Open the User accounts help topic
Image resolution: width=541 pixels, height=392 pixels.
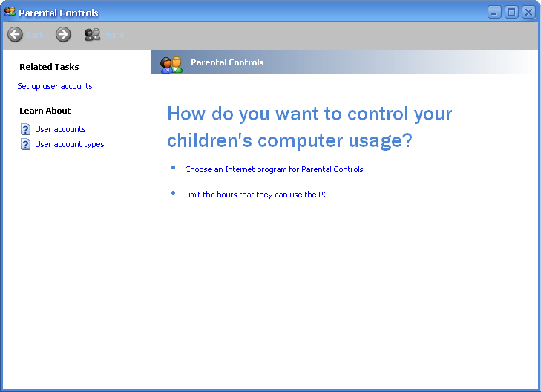coord(60,129)
